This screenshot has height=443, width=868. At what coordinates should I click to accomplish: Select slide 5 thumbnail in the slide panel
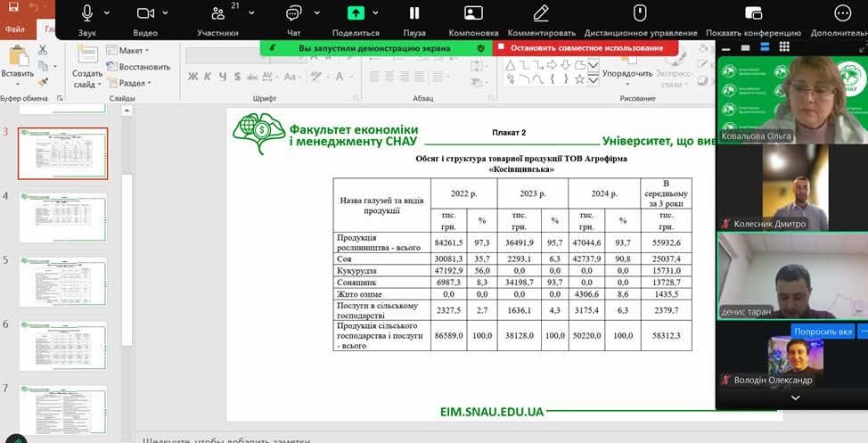pos(62,282)
